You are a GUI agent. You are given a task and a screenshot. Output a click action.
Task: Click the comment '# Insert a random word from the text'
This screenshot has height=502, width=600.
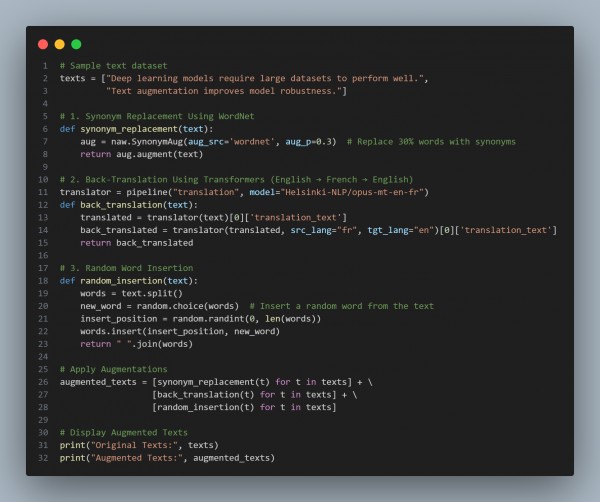click(341, 306)
